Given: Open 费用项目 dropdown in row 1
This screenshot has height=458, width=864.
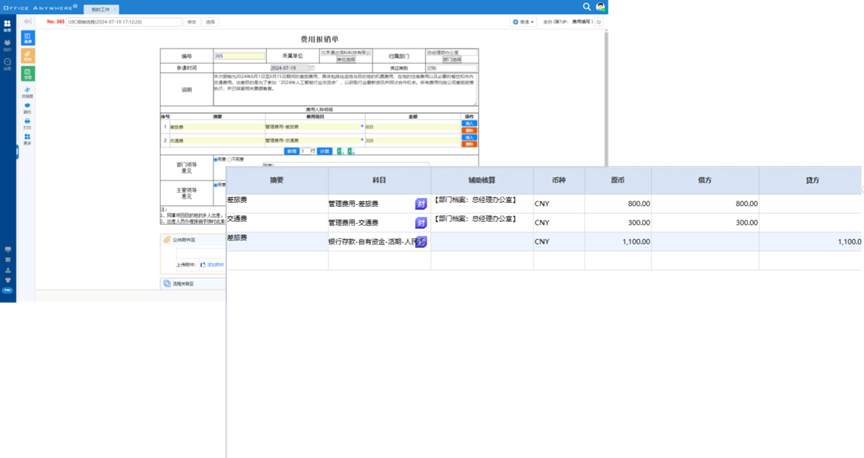Looking at the screenshot, I should pyautogui.click(x=361, y=127).
